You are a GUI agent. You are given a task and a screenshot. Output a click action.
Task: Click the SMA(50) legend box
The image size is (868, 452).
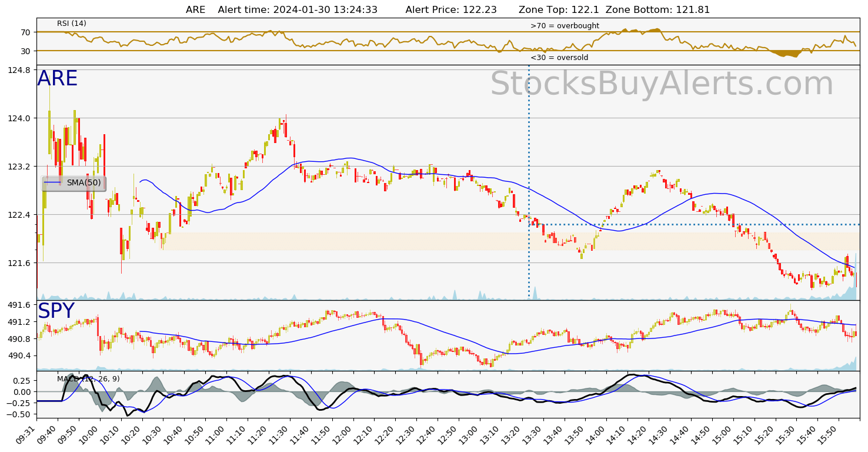[x=74, y=183]
